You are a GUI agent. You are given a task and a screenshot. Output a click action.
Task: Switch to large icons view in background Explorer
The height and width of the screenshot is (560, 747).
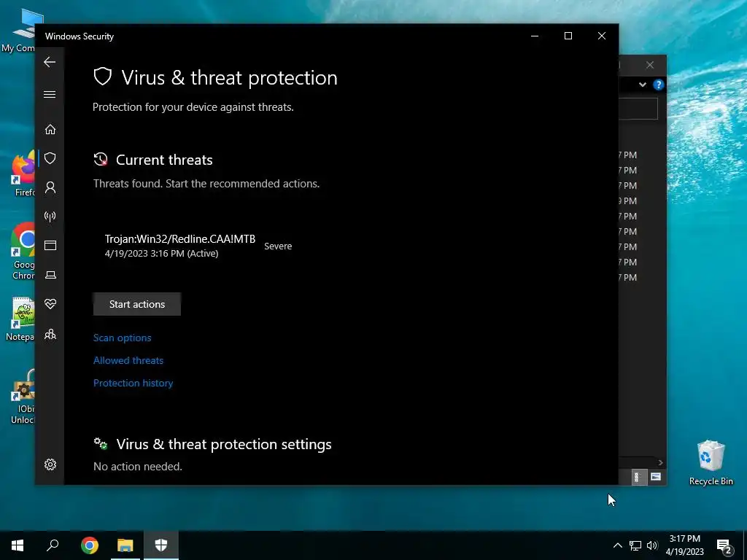(x=656, y=477)
